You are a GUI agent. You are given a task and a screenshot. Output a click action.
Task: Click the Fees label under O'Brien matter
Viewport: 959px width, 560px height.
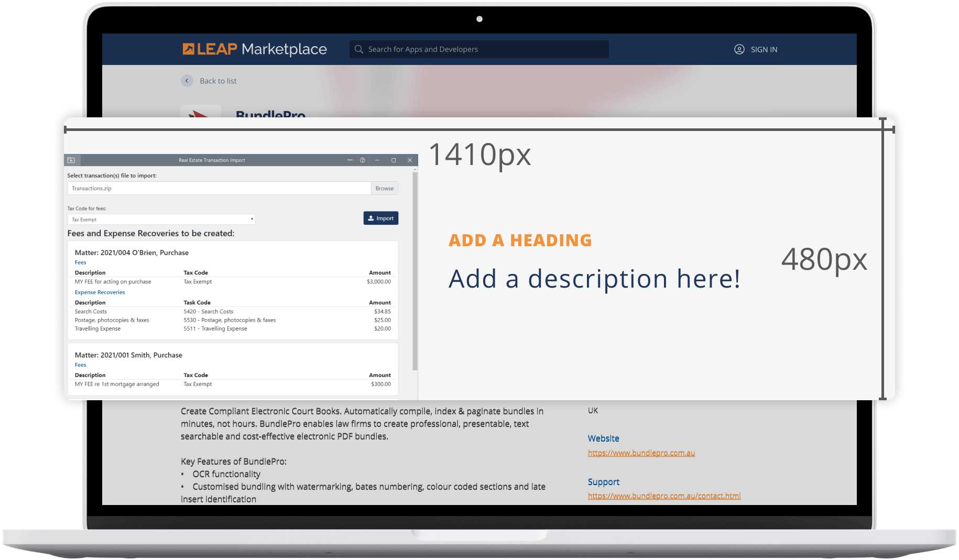coord(80,262)
